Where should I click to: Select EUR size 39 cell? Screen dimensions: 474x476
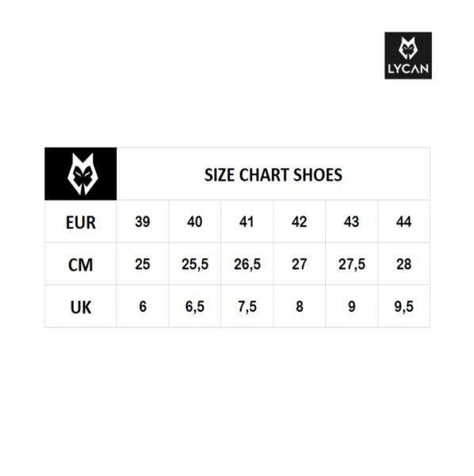[143, 221]
